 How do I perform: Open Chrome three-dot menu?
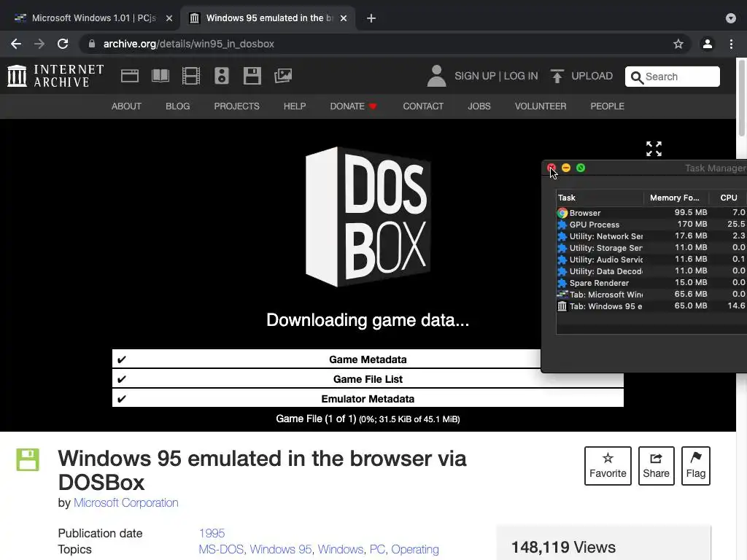tap(731, 44)
